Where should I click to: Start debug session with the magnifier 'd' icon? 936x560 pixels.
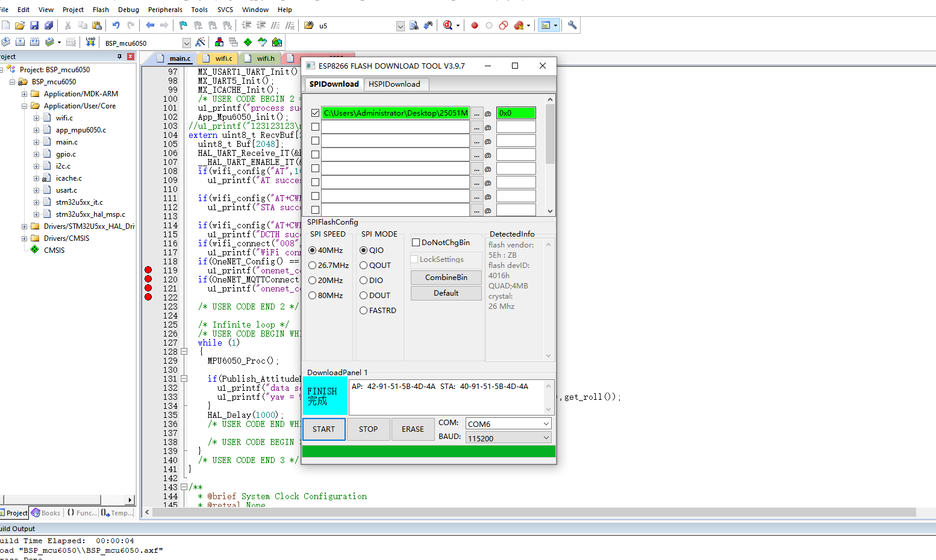pyautogui.click(x=448, y=25)
